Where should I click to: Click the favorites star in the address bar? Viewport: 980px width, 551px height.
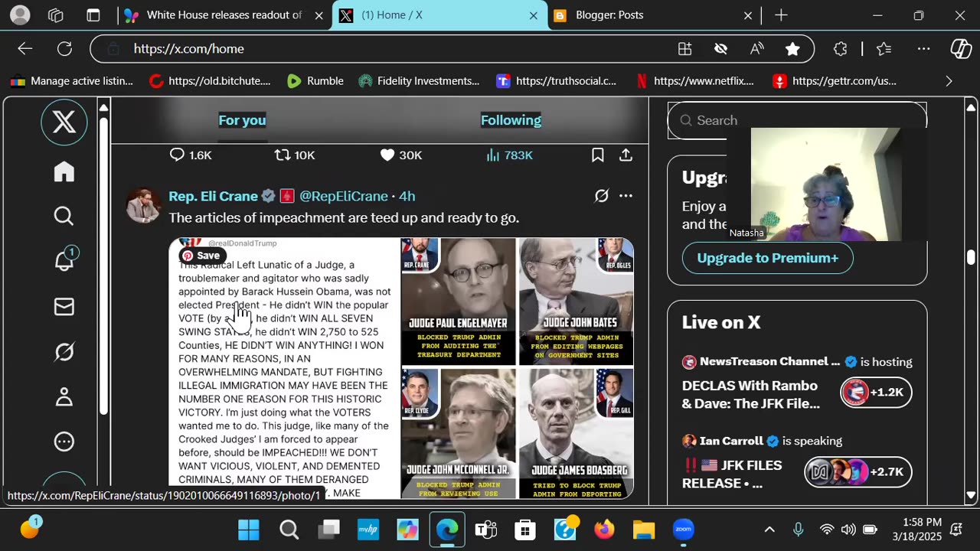click(x=792, y=49)
